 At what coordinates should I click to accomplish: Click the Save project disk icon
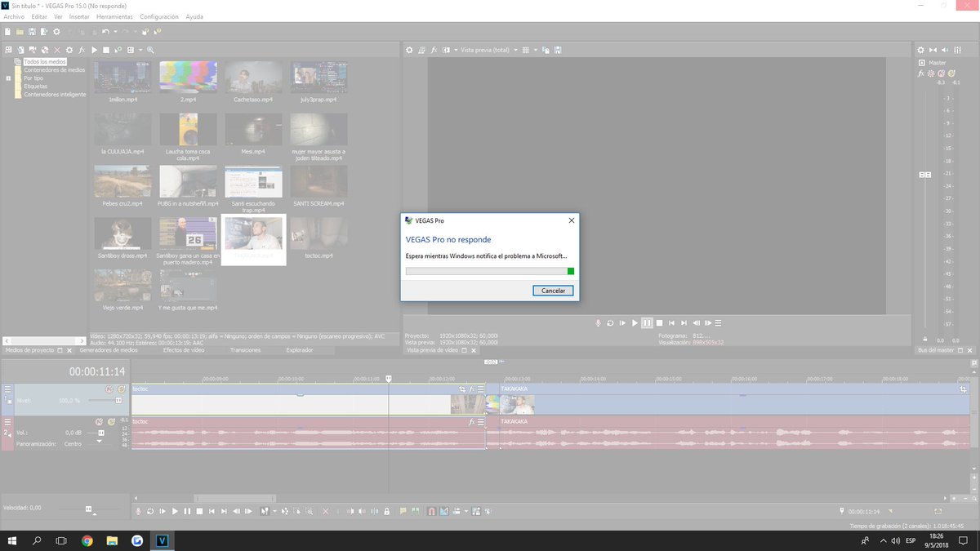coord(32,32)
